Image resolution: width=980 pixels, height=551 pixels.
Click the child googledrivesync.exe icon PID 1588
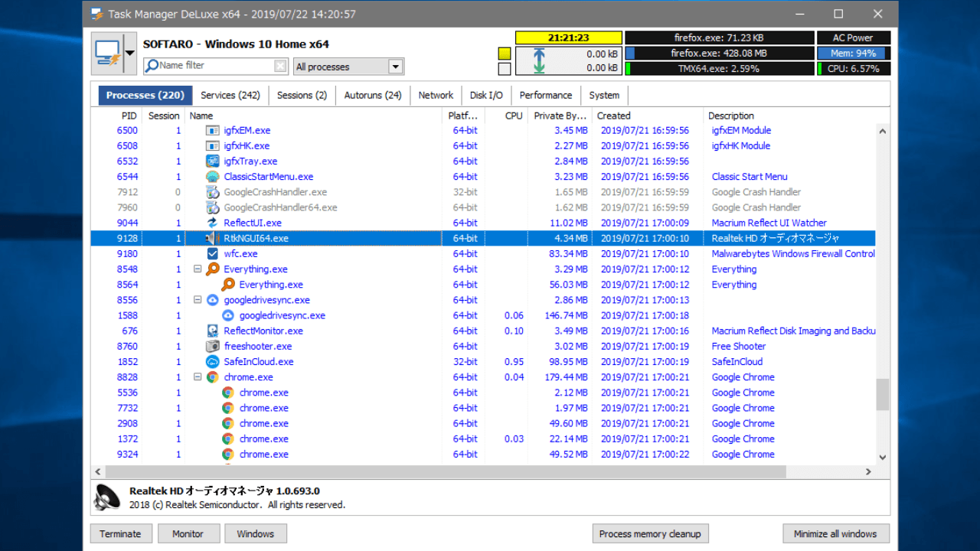pos(228,315)
